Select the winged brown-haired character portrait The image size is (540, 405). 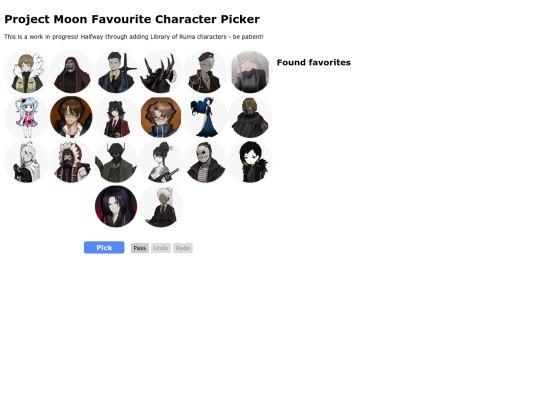click(x=27, y=72)
